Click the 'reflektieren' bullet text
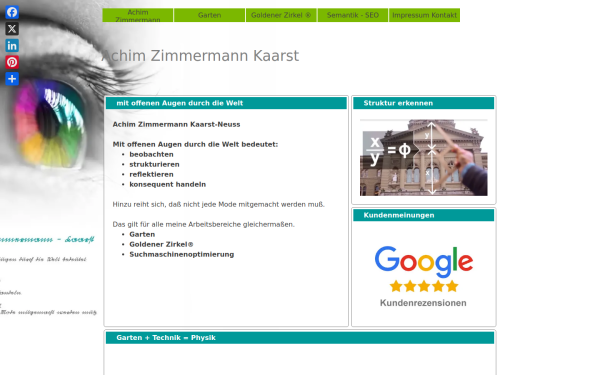 tap(151, 174)
